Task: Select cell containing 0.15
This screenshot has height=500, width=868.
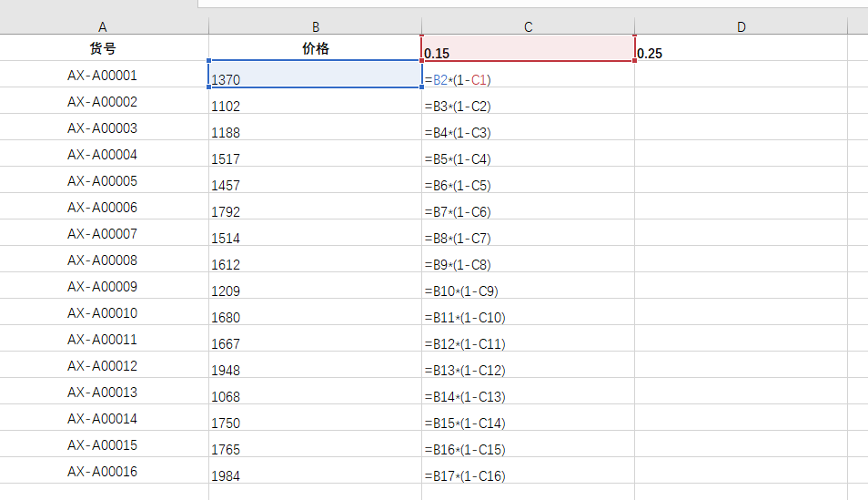Action: 528,48
